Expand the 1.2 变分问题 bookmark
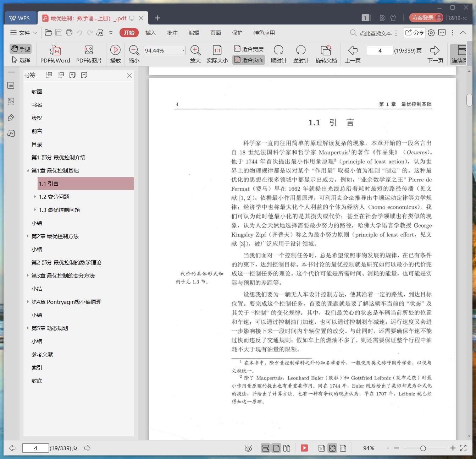 35,197
